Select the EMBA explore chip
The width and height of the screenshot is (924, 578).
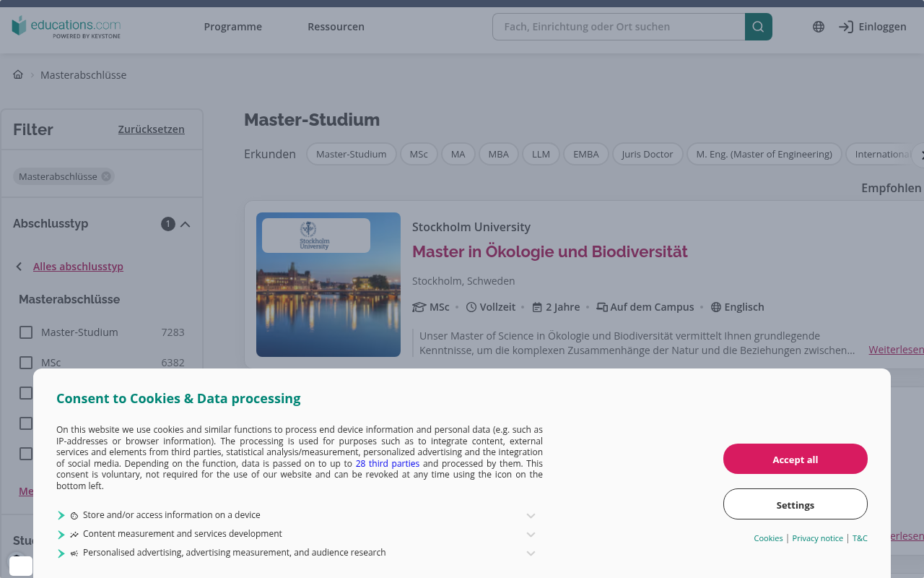(x=586, y=154)
